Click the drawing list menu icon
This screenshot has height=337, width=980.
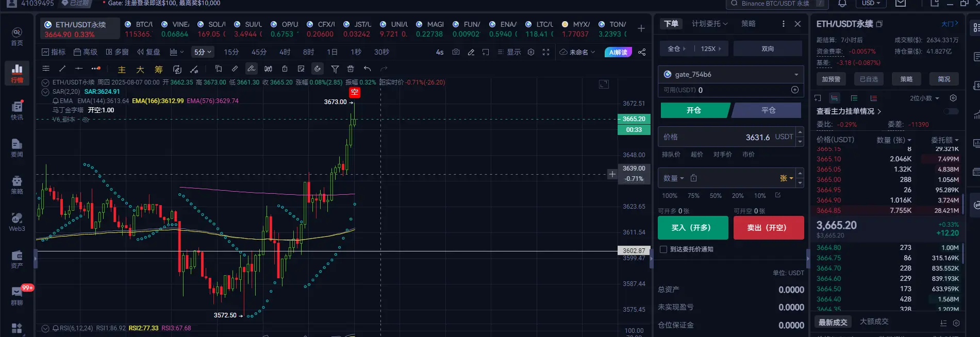coord(46,69)
